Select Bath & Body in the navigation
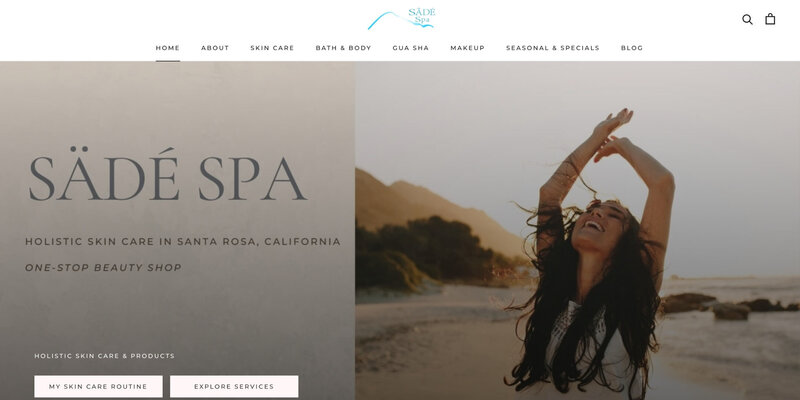This screenshot has height=400, width=800. click(x=343, y=48)
